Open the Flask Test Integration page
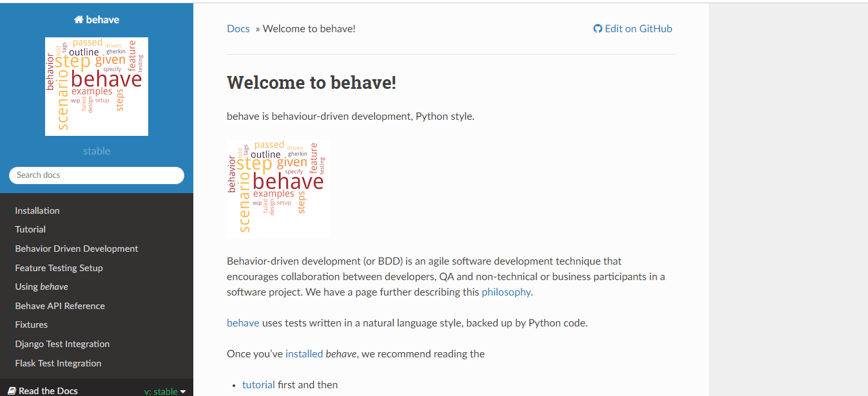Viewport: 868px width, 396px height. pos(58,363)
